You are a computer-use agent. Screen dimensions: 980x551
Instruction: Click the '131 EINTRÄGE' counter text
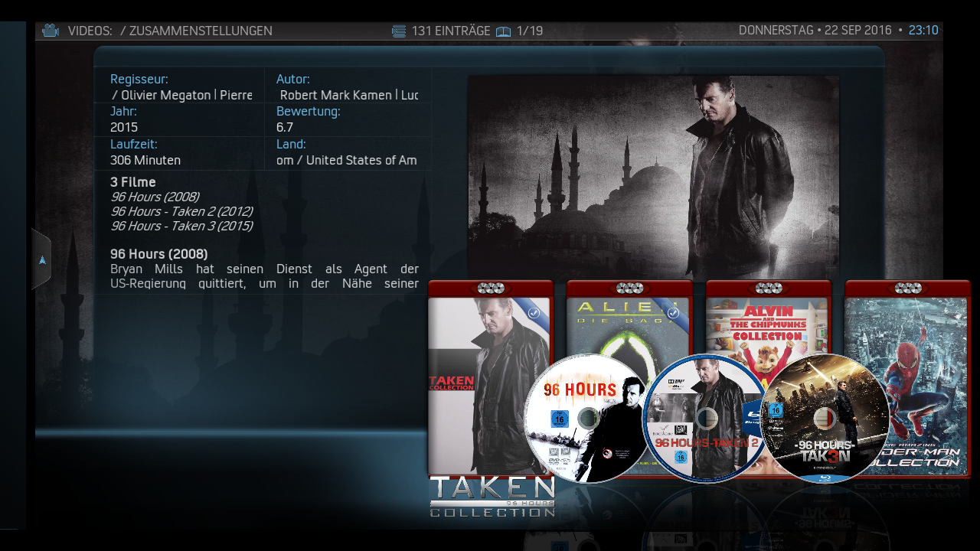click(451, 31)
